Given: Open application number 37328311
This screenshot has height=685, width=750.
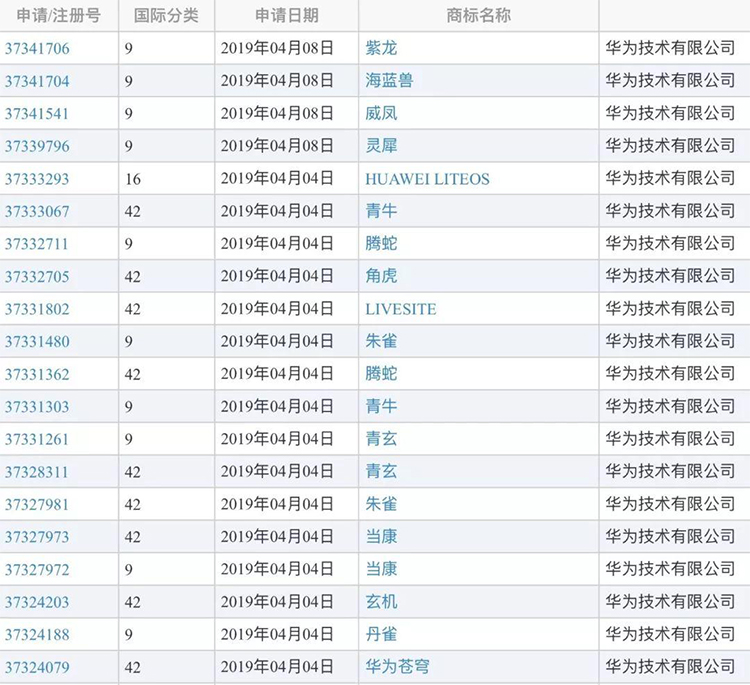Looking at the screenshot, I should click(37, 472).
